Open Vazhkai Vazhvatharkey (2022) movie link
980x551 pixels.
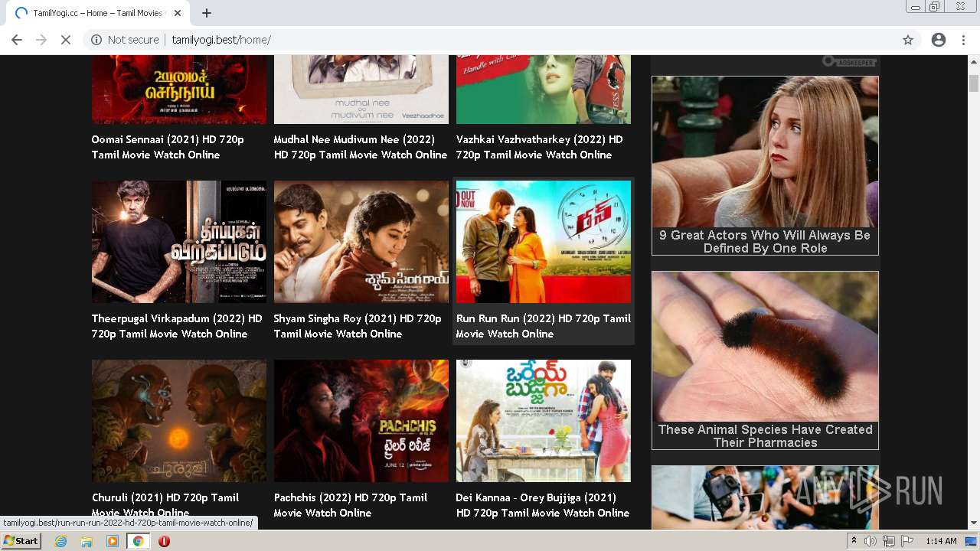click(x=540, y=147)
